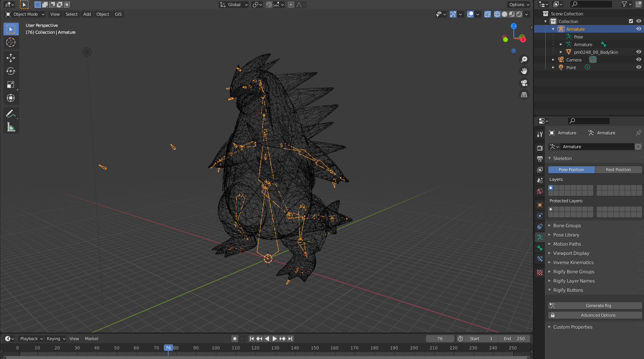The image size is (644, 359).
Task: Click the End frame 250 field
Action: (x=515, y=339)
